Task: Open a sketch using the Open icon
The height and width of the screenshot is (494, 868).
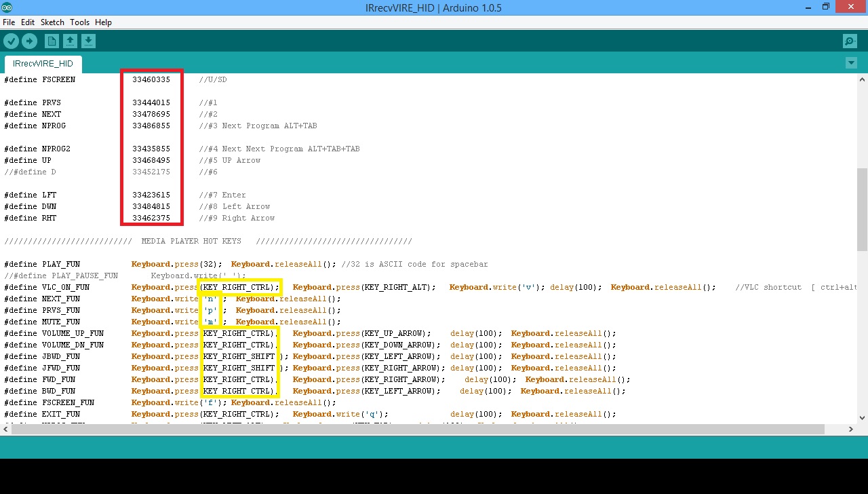Action: click(71, 41)
